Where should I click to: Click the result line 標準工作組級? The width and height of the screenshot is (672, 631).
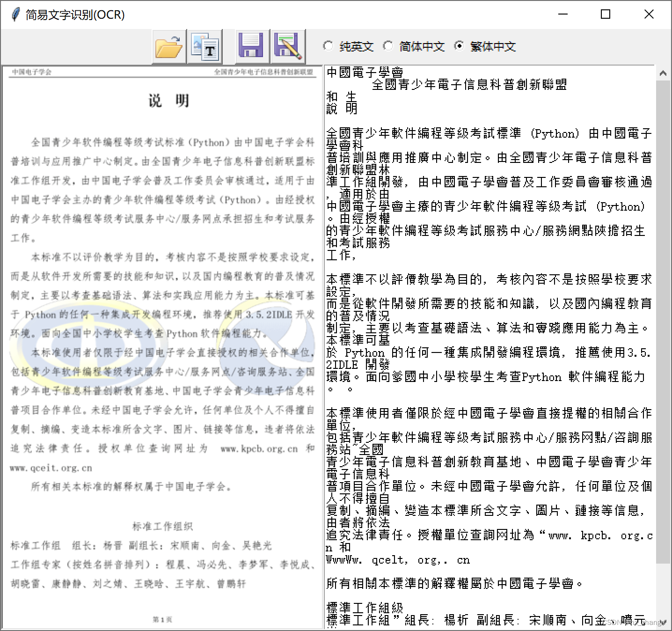click(x=365, y=608)
